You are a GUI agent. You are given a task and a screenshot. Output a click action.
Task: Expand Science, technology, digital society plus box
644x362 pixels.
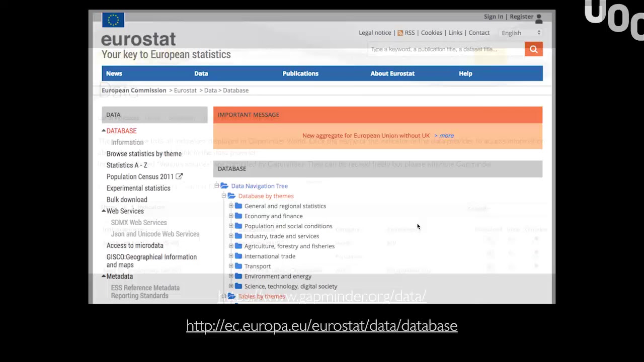tap(231, 287)
